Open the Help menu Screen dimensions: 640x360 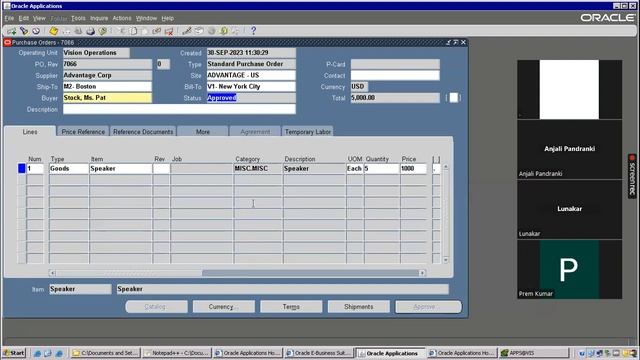pyautogui.click(x=167, y=18)
